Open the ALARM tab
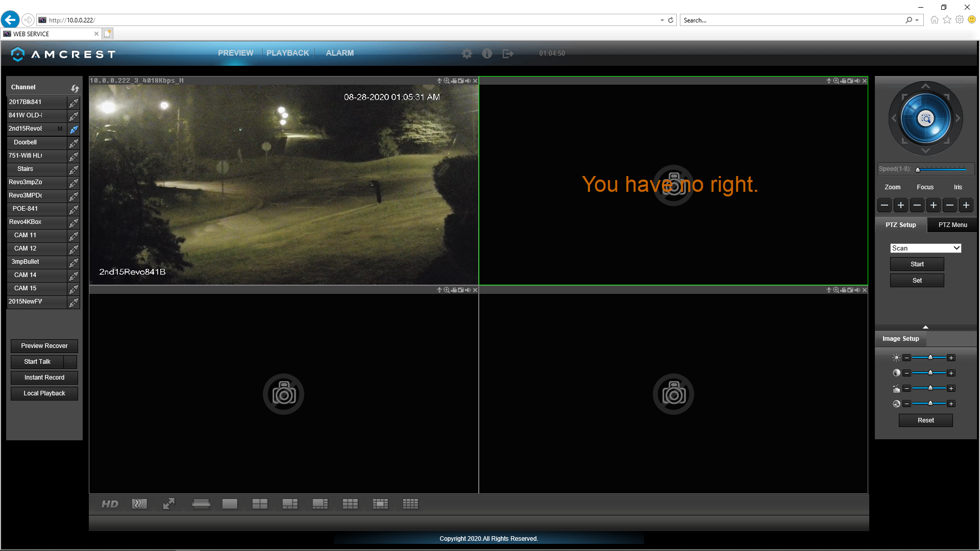This screenshot has height=551, width=980. [340, 53]
